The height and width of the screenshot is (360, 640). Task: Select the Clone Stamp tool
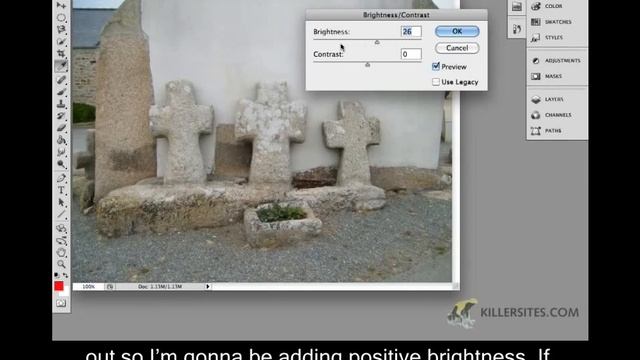point(61,104)
